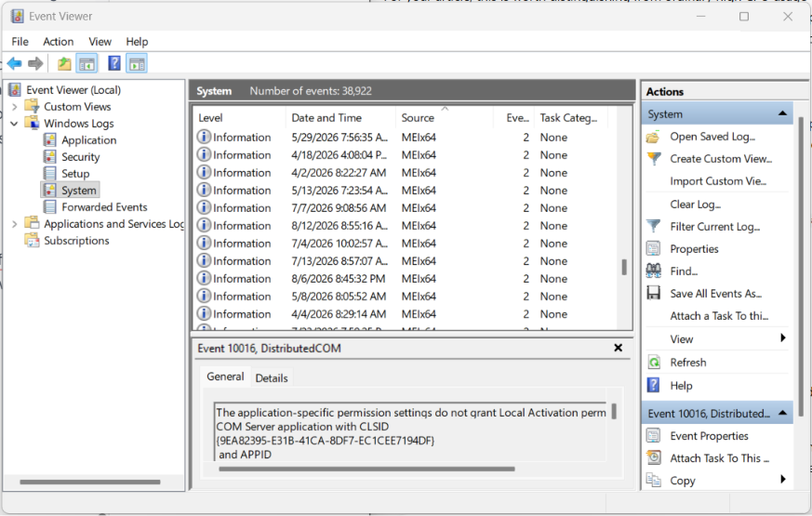Click the event list vertical scrollbar thumb
The width and height of the screenshot is (812, 516).
coord(624,267)
